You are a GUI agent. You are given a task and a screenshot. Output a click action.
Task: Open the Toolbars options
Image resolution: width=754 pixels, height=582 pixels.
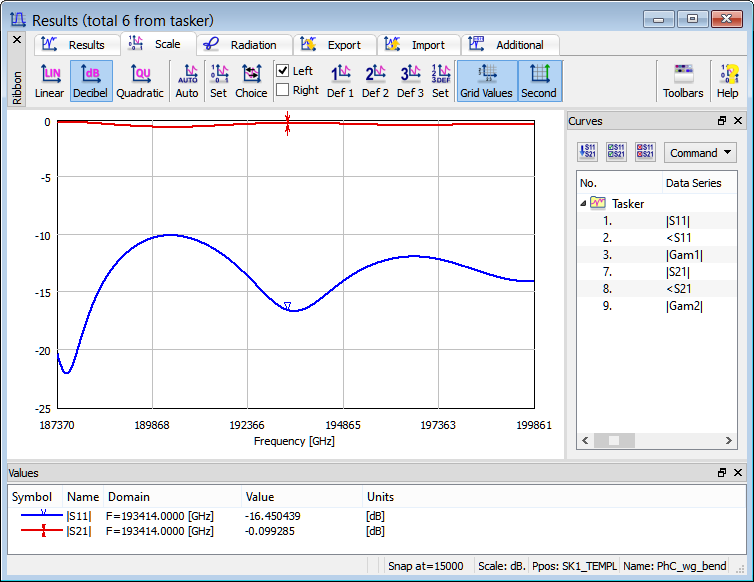tap(683, 80)
